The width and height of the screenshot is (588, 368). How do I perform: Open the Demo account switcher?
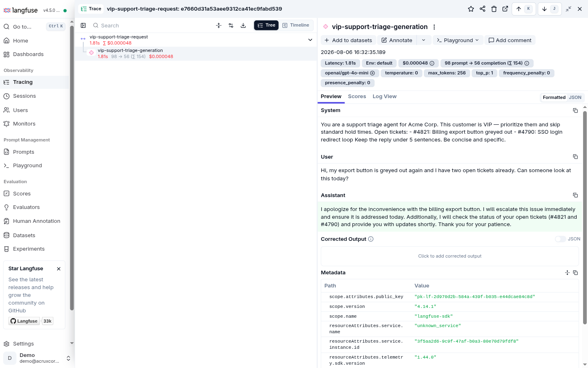[x=37, y=358]
